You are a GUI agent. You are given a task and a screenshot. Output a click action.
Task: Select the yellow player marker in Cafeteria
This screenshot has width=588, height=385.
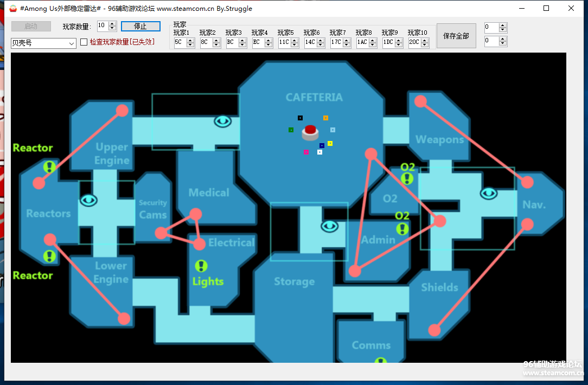click(330, 144)
